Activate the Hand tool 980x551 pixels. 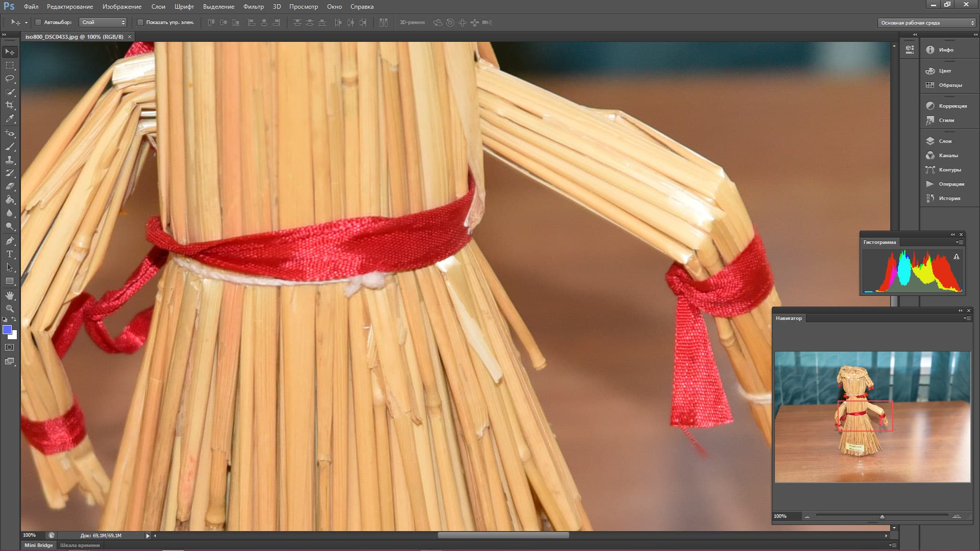pos(10,295)
